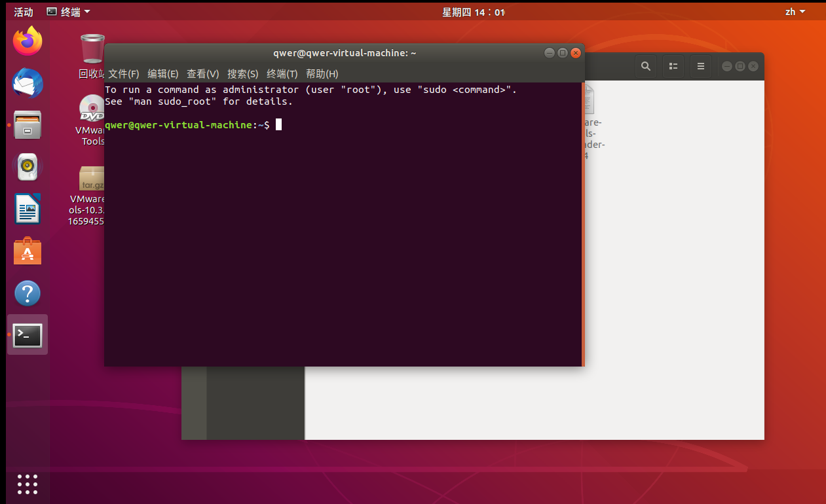
Task: Expand the 终端 app menu in top bar
Action: (69, 12)
